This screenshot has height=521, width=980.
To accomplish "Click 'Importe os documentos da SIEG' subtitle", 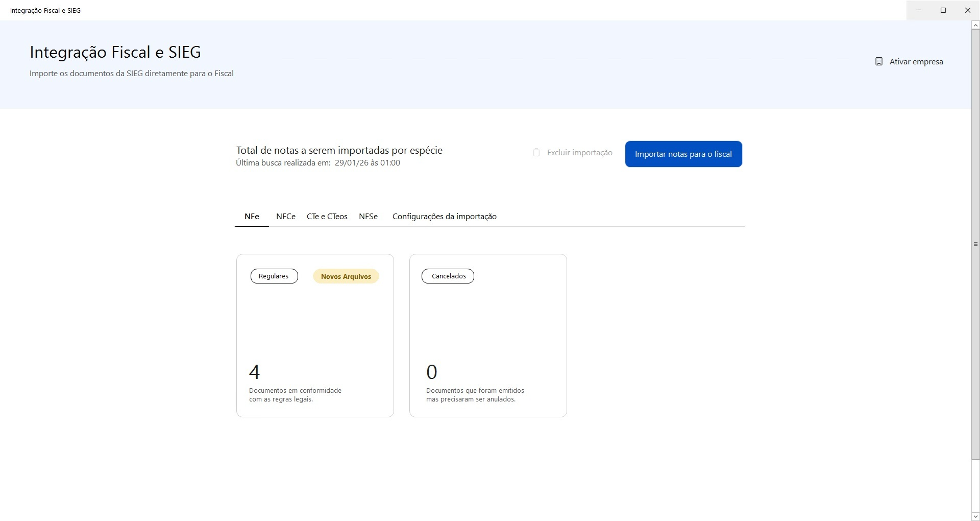I will (132, 74).
